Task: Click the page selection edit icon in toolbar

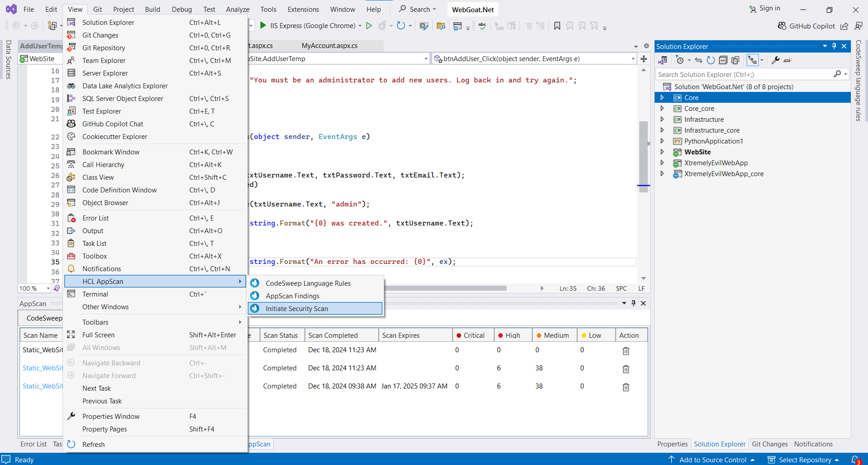Action: tap(424, 26)
